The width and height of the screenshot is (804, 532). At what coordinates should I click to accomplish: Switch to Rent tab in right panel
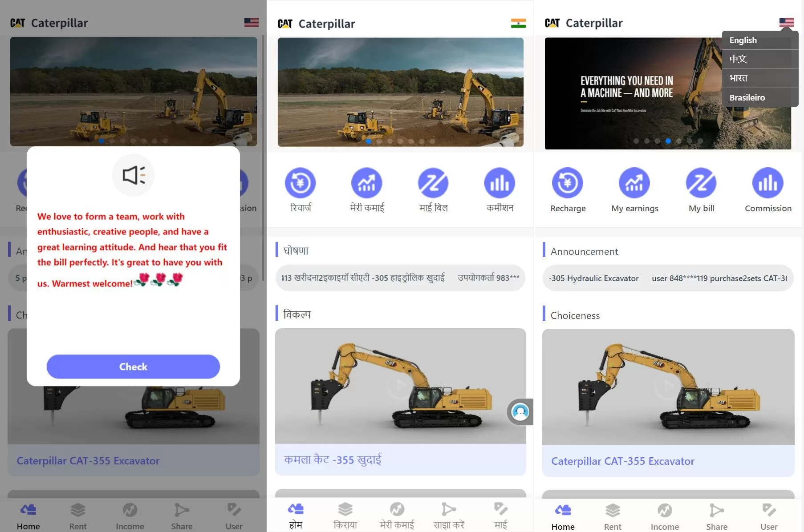click(x=613, y=516)
